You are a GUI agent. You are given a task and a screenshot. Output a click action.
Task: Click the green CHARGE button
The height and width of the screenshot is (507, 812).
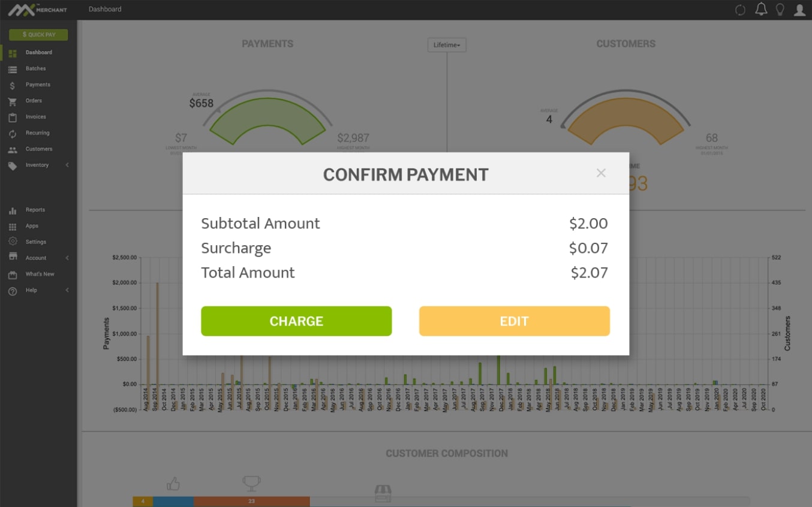[296, 321]
